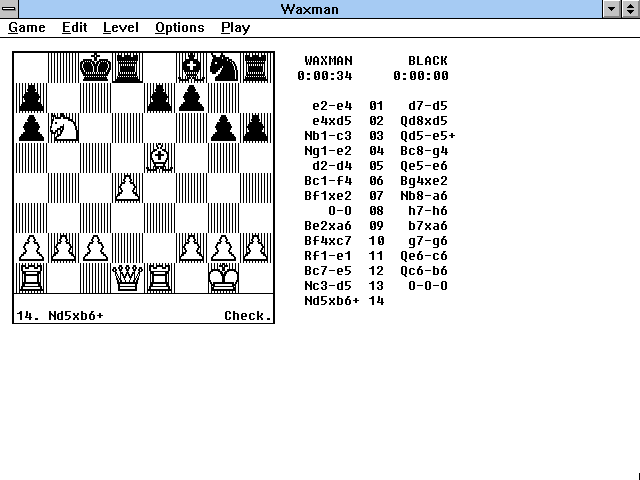The width and height of the screenshot is (640, 480).
Task: Click move e2-e4 in the move list
Action: click(x=332, y=106)
